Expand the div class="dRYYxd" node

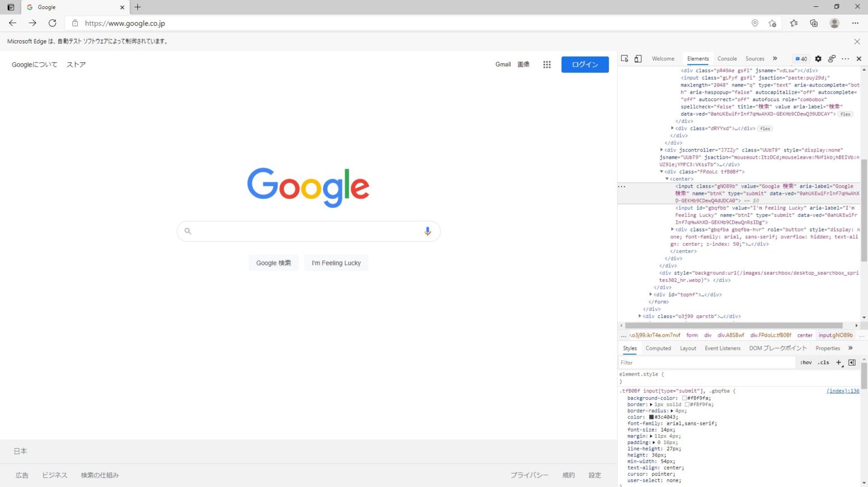[x=672, y=128]
